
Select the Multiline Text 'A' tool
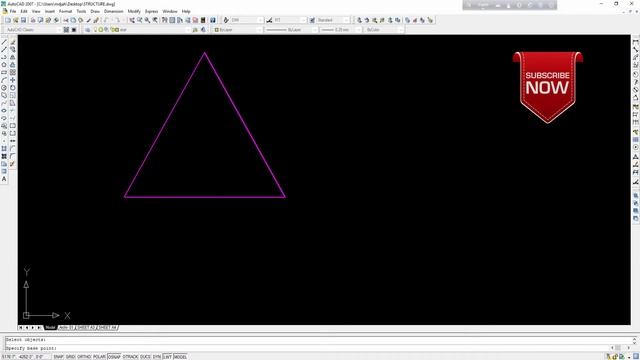pyautogui.click(x=4, y=179)
